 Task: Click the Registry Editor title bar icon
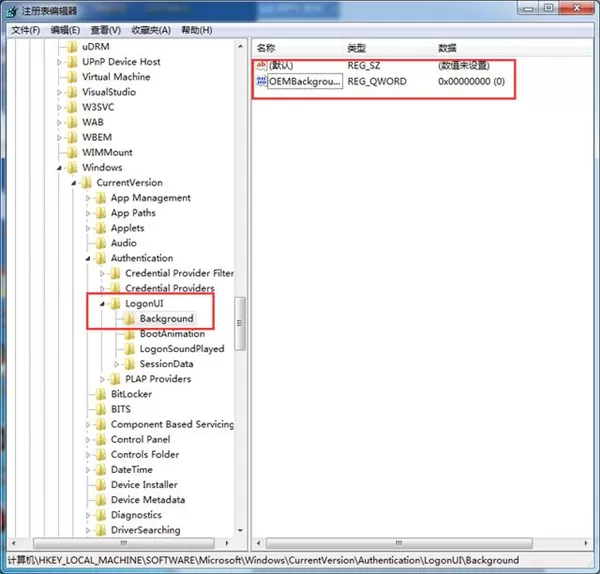pos(12,11)
